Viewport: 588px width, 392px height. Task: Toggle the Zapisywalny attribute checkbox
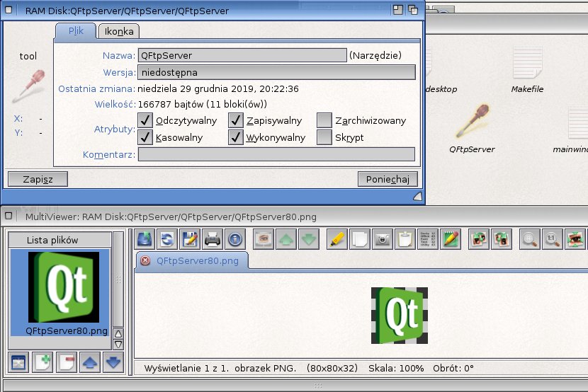point(235,120)
